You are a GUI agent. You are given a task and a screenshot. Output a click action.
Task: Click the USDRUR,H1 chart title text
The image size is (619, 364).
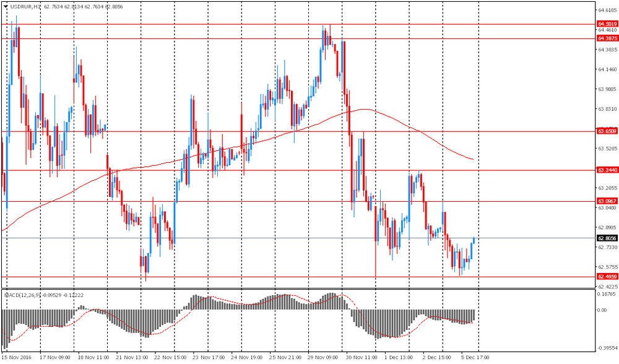[x=25, y=7]
